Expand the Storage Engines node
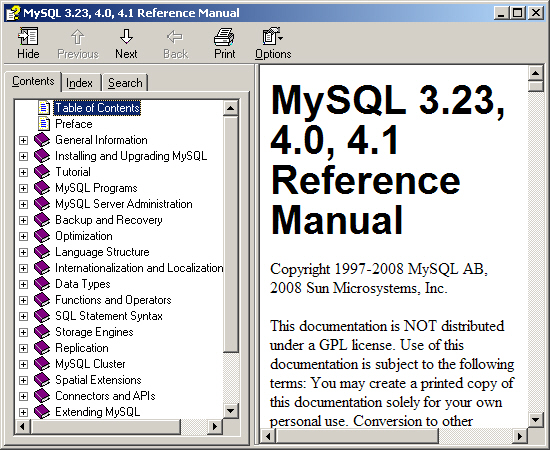Viewport: 550px width, 450px height. pos(23,332)
